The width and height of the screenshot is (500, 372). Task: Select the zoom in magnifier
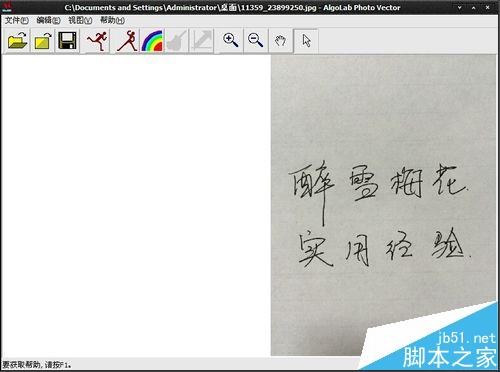click(x=231, y=41)
